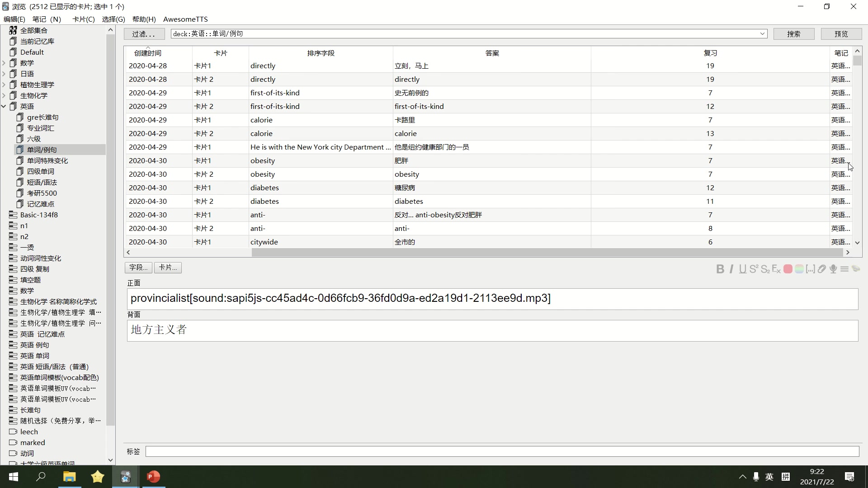This screenshot has width=868, height=488.
Task: Open AwesomeTTS speaker icon in editor
Action: [856, 269]
